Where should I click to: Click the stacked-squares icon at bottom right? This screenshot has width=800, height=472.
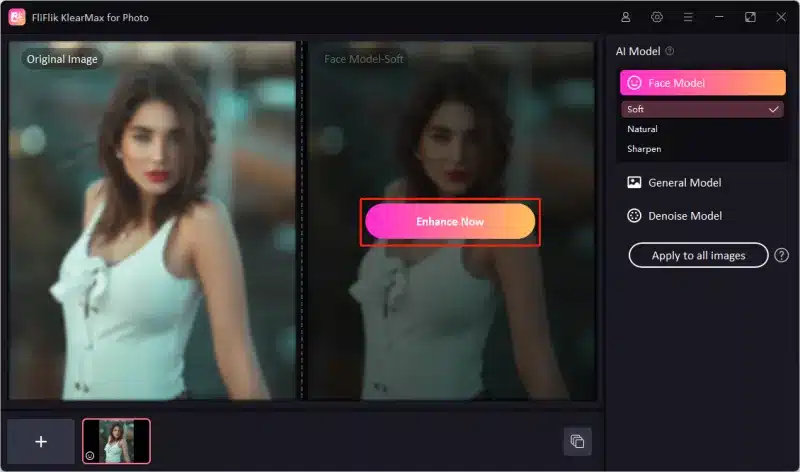pyautogui.click(x=577, y=441)
